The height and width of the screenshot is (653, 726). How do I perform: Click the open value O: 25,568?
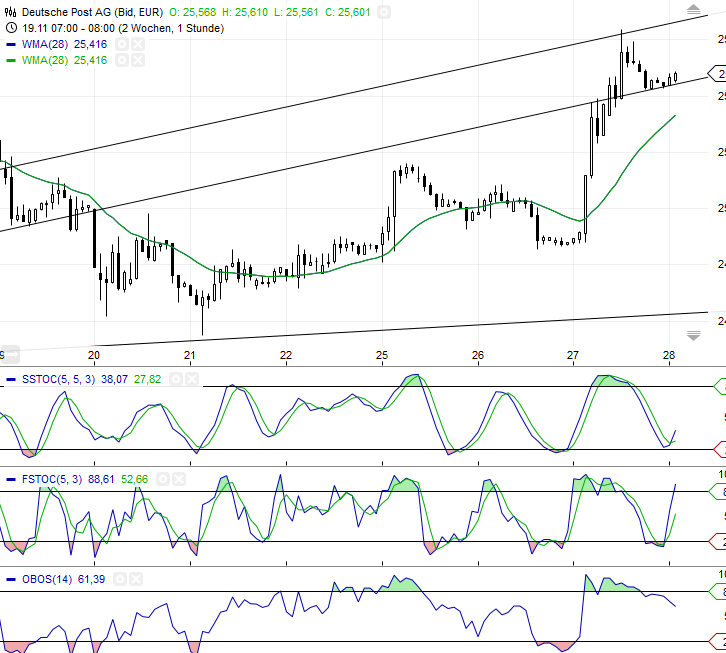(193, 12)
